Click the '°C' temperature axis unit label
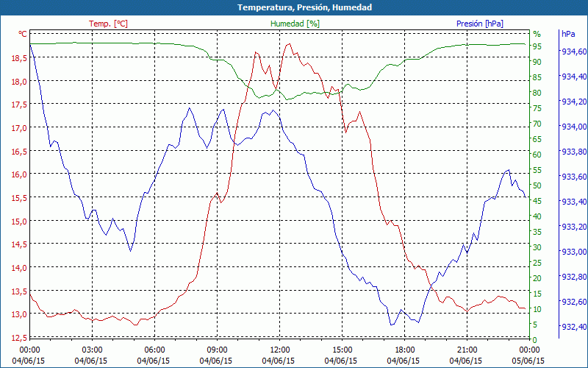This screenshot has width=588, height=368. tap(23, 34)
